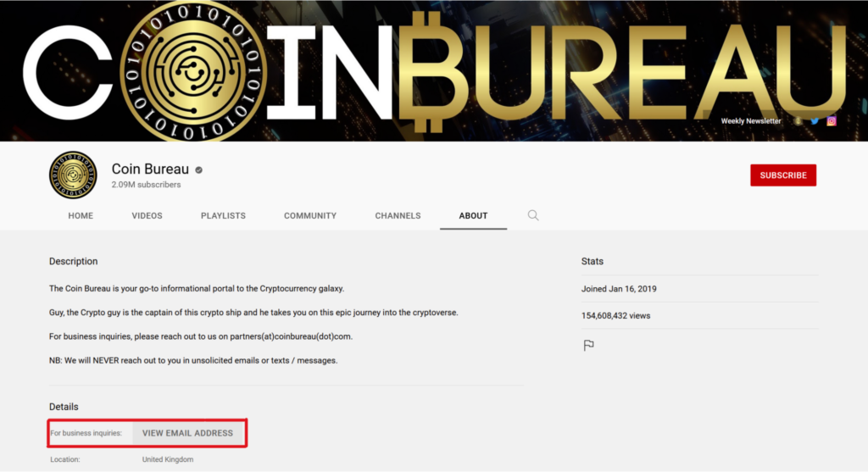Select the About tab
Image resolution: width=868 pixels, height=472 pixels.
[x=473, y=216]
